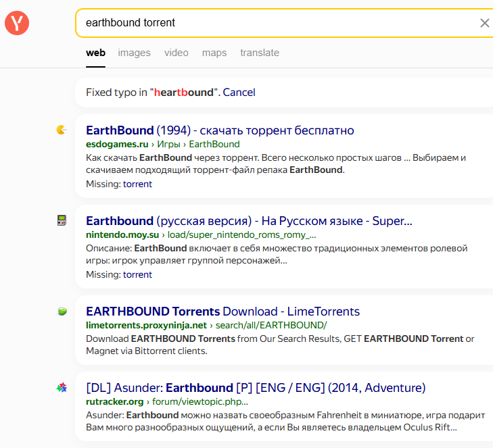Image resolution: width=493 pixels, height=448 pixels.
Task: Switch to the images tab
Action: [x=135, y=53]
